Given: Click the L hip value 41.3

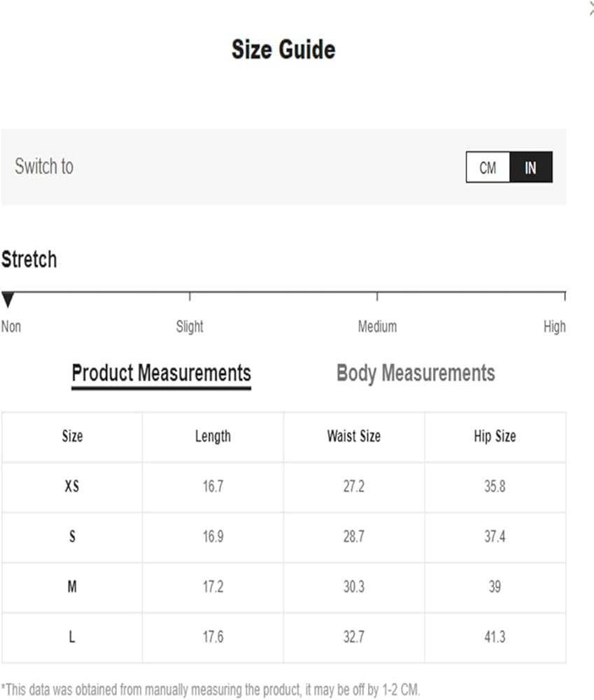Looking at the screenshot, I should (495, 637).
